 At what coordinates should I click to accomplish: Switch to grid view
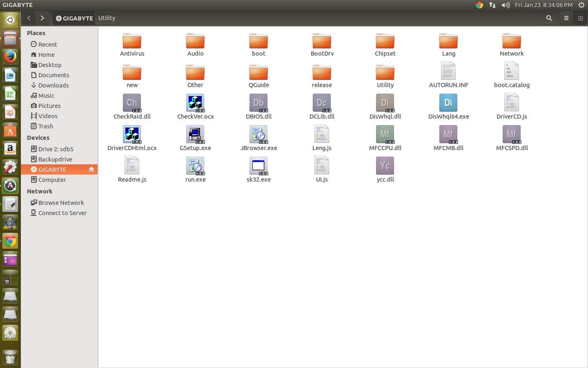pyautogui.click(x=580, y=18)
